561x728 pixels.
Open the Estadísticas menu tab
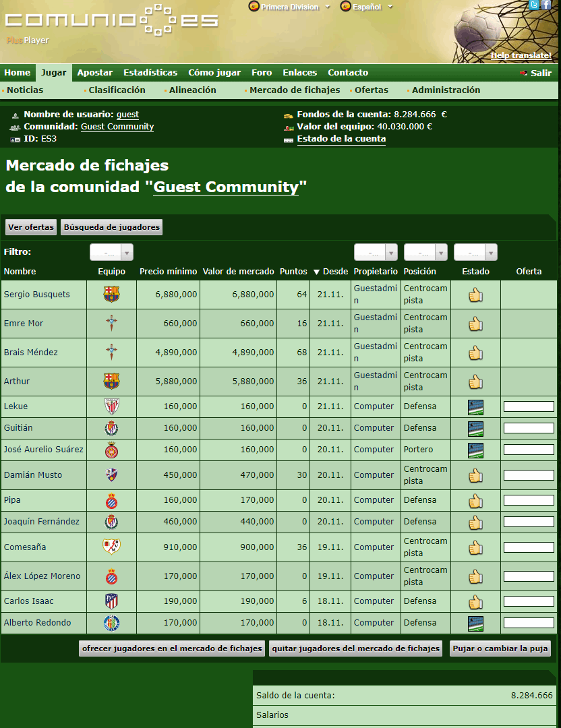pos(150,73)
